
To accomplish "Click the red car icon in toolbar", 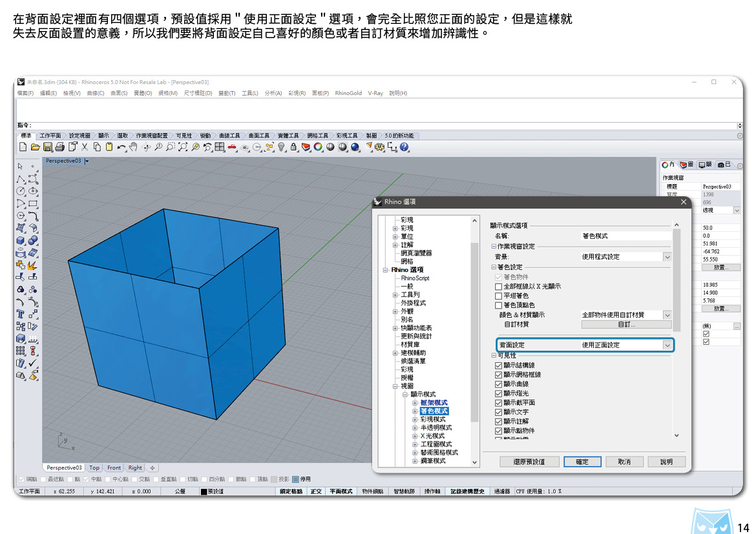I will 233,147.
